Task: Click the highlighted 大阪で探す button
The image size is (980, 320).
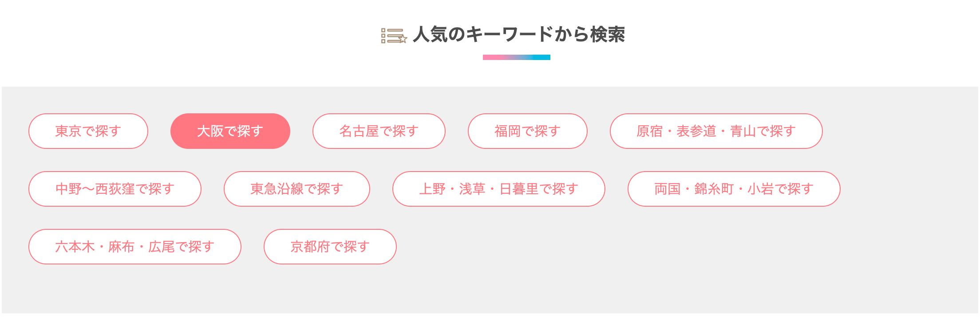Action: coord(230,131)
